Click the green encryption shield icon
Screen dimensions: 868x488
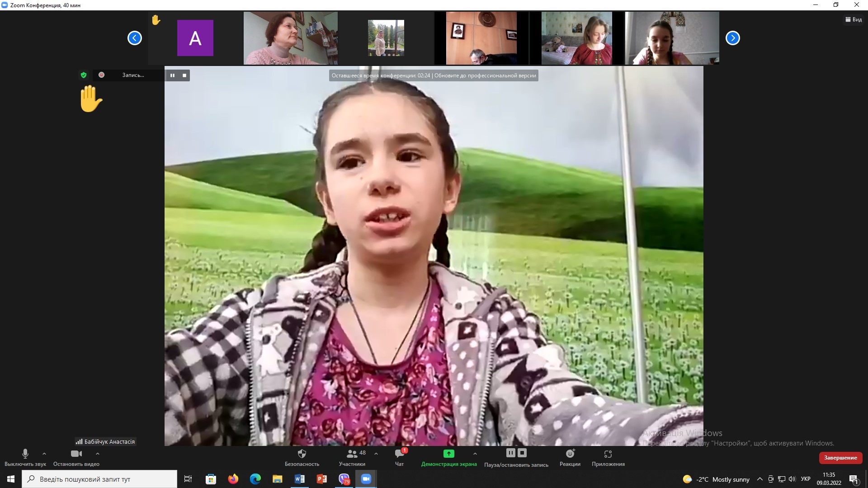pyautogui.click(x=83, y=75)
